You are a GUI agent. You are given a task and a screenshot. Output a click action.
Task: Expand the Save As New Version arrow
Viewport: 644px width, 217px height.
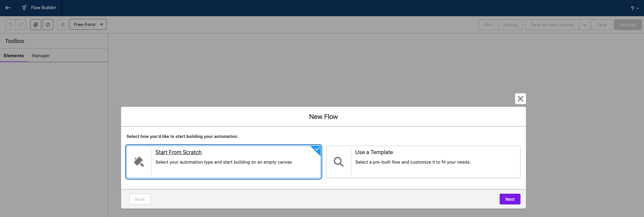(x=585, y=25)
